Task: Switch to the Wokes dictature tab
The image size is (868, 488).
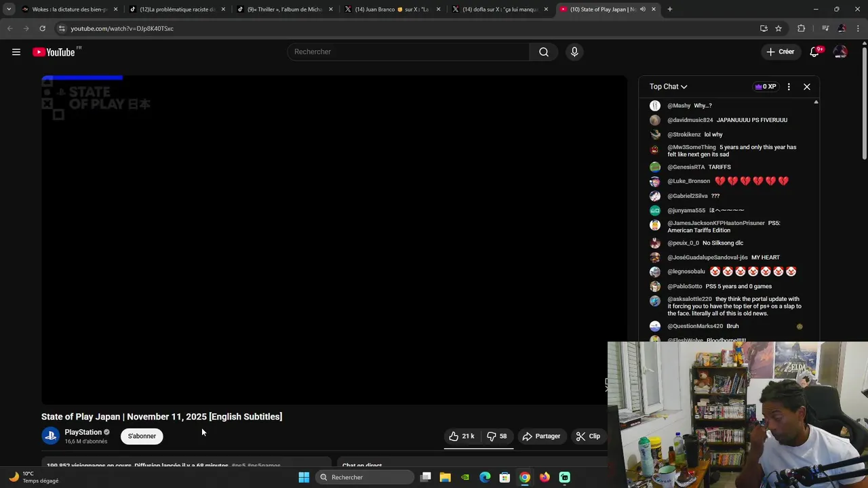Action: [x=69, y=9]
